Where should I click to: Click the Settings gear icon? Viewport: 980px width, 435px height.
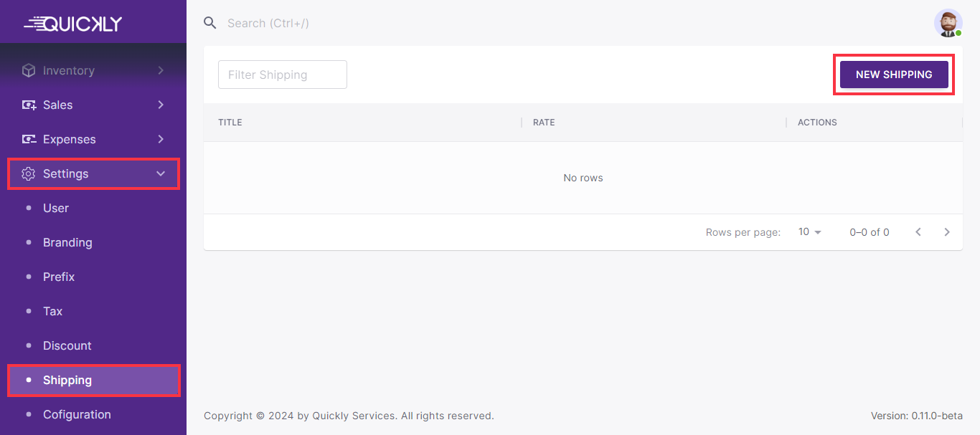29,173
